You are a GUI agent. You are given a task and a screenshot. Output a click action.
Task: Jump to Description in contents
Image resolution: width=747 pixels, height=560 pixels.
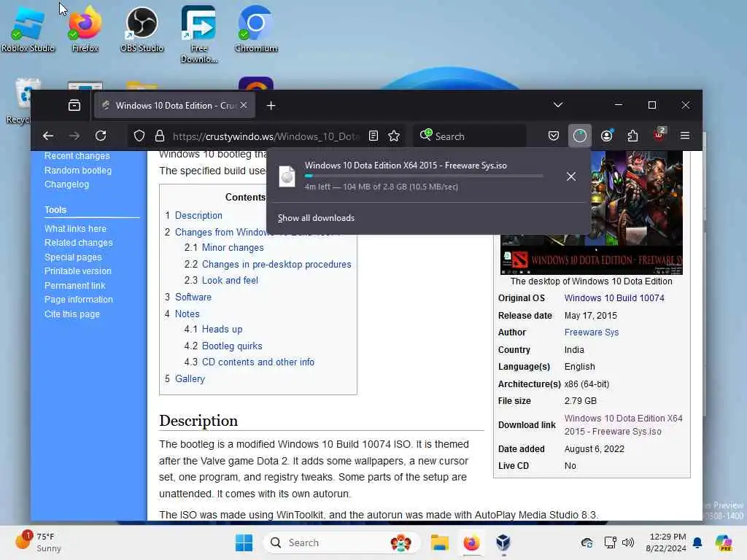(198, 216)
